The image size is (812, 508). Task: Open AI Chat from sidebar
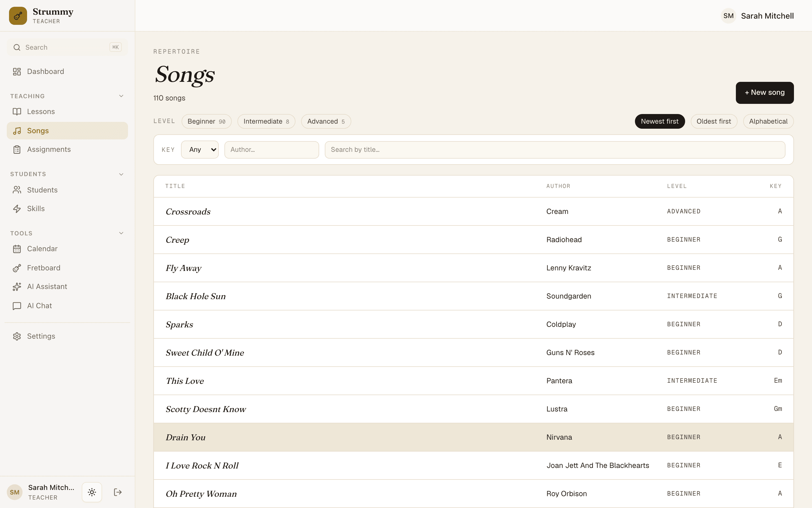pyautogui.click(x=67, y=306)
